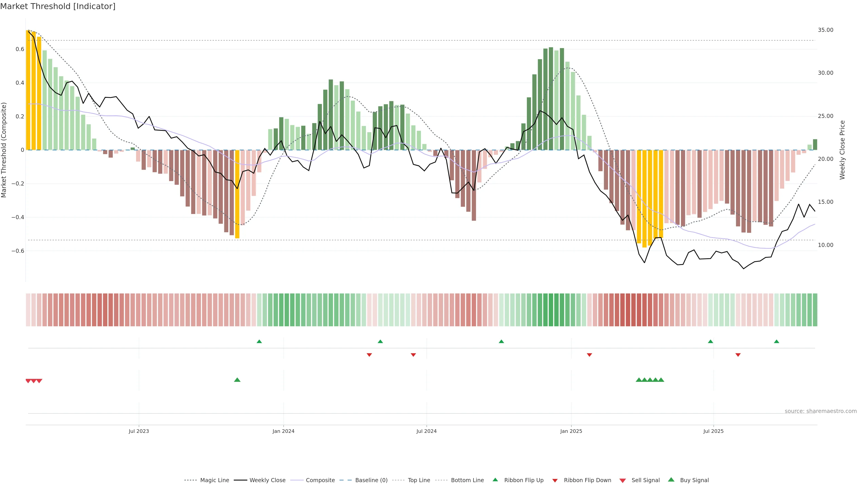Image resolution: width=868 pixels, height=488 pixels.
Task: Click the Sell Signal legend icon
Action: point(622,481)
